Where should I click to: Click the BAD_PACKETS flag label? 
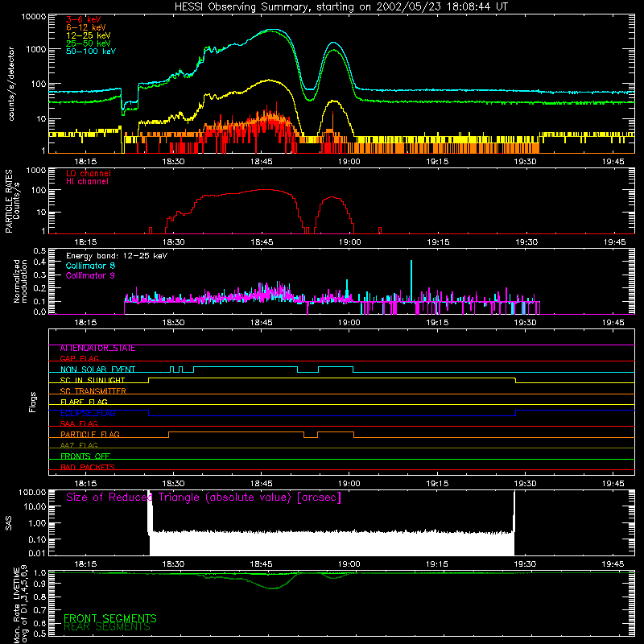click(88, 467)
